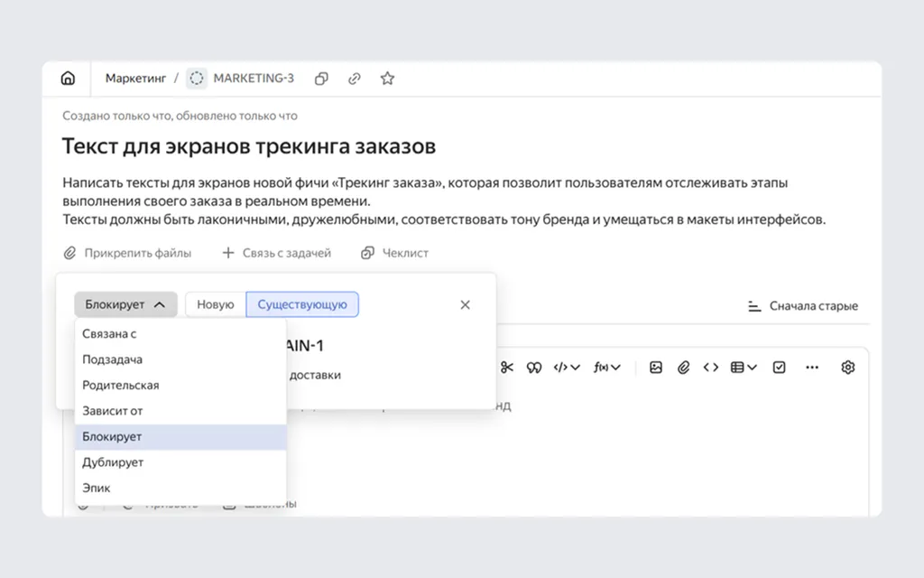Insert an image with the picture icon
The height and width of the screenshot is (578, 924).
pos(656,368)
